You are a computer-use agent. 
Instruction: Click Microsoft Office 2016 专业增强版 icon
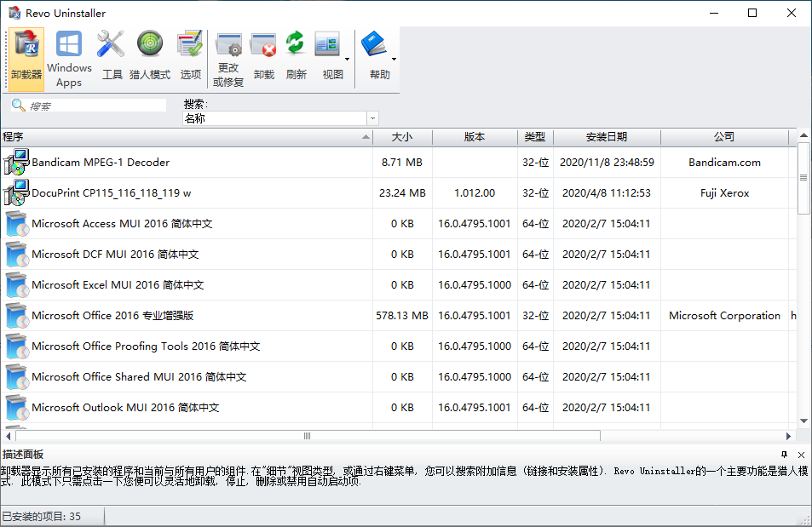[x=16, y=316]
